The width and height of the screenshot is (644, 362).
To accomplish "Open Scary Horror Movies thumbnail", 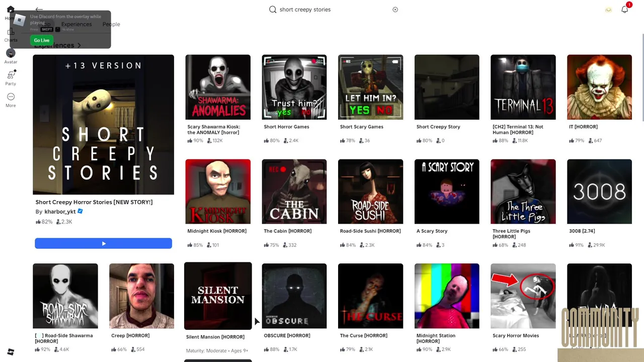I will click(523, 296).
